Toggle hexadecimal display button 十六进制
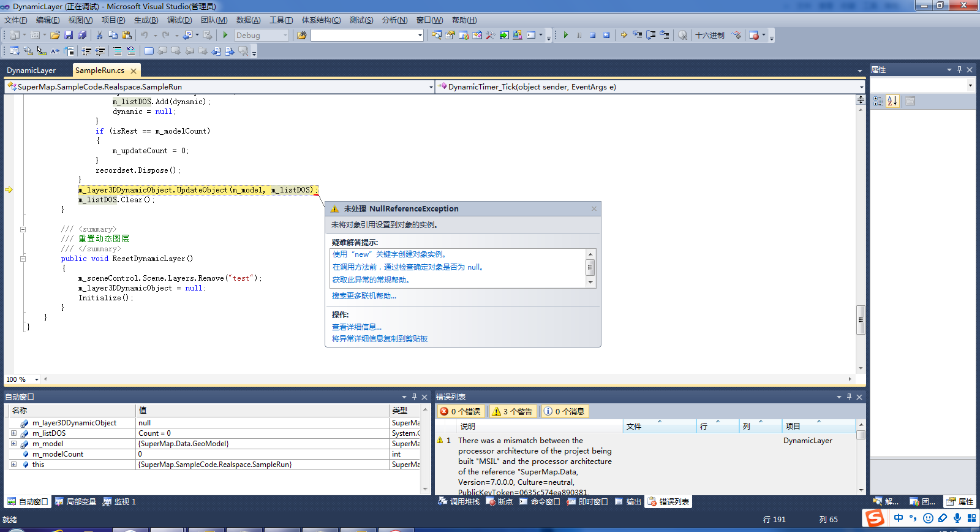The image size is (980, 532). coord(709,36)
